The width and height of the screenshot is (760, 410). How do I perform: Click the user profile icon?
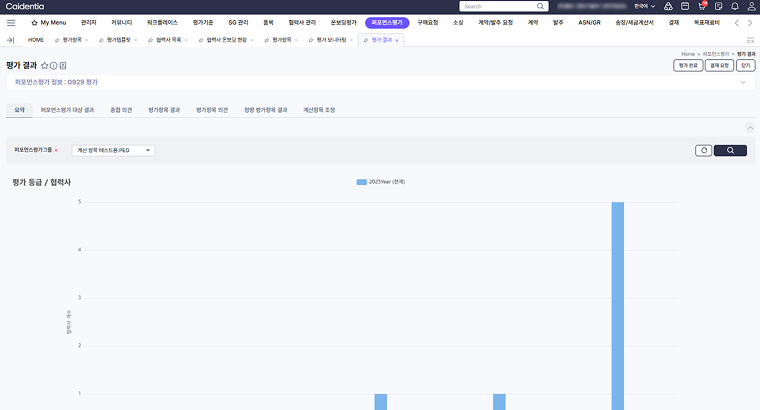pos(751,6)
